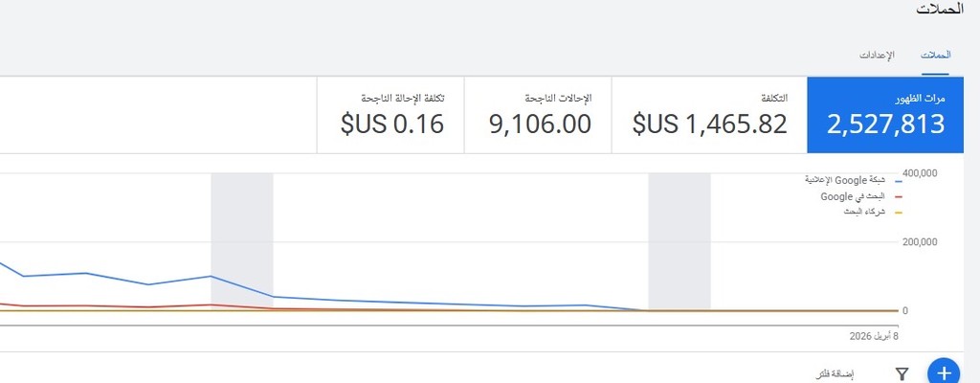Image resolution: width=980 pixels, height=383 pixels.
Task: Click the 8 أبريل 2026 date label
Action: [874, 336]
